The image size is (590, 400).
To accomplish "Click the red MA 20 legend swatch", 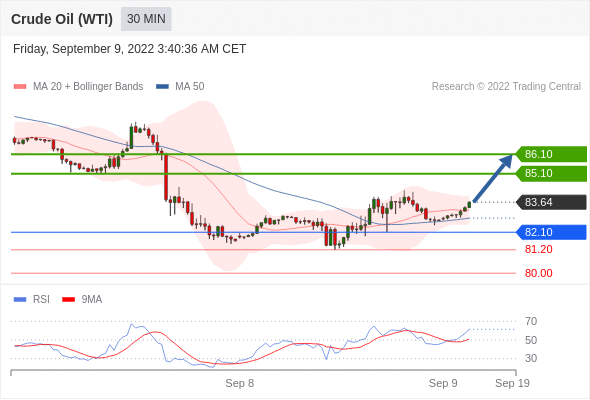I will pos(20,87).
